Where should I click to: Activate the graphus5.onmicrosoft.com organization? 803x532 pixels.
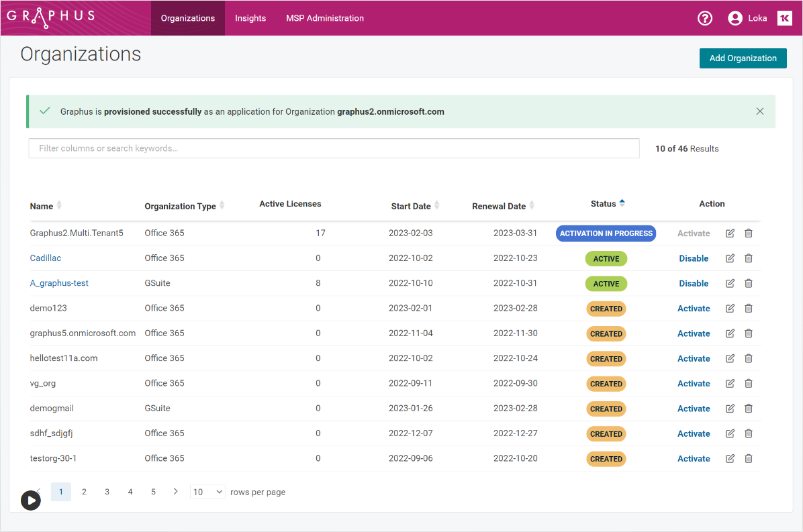(694, 333)
